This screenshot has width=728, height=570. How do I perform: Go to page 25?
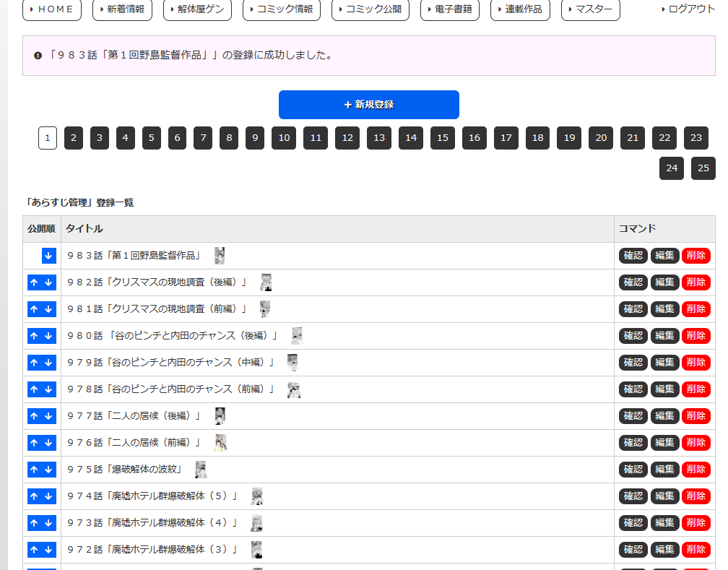pos(703,168)
